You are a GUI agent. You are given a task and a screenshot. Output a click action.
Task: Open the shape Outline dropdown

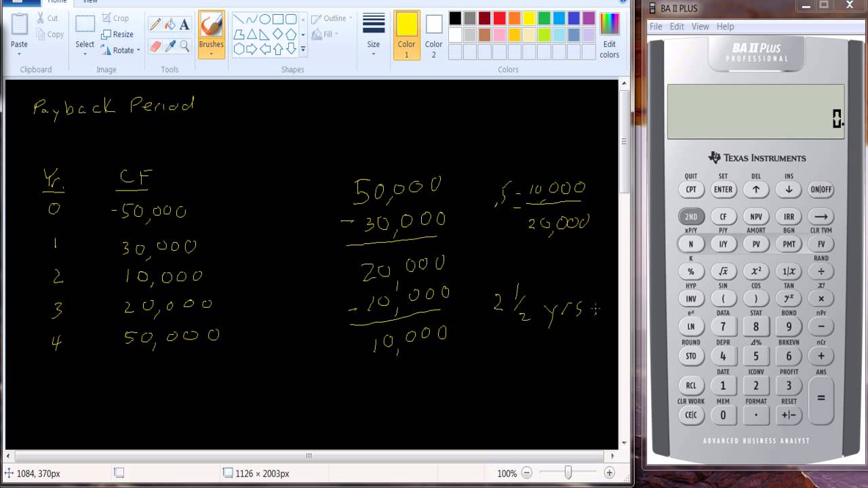click(332, 18)
